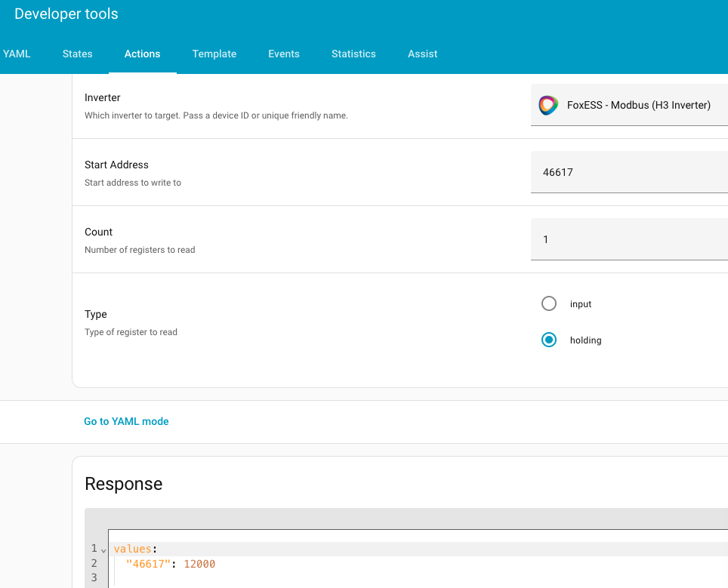Go to the Template tab

pyautogui.click(x=214, y=54)
